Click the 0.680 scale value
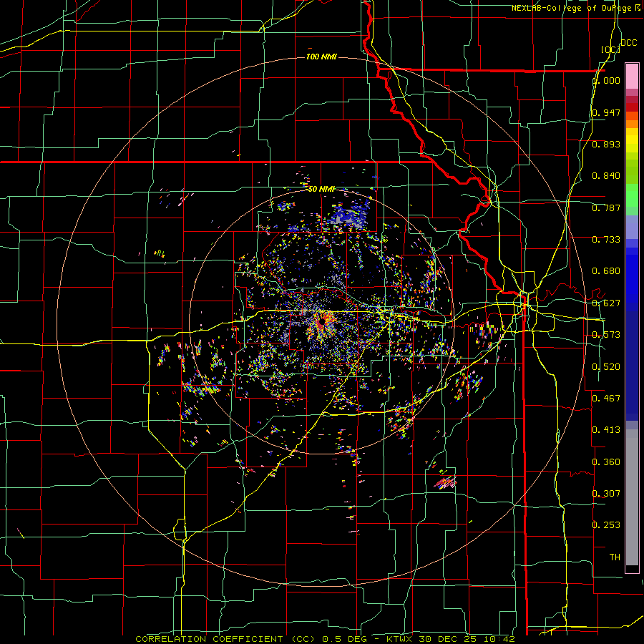 [606, 271]
